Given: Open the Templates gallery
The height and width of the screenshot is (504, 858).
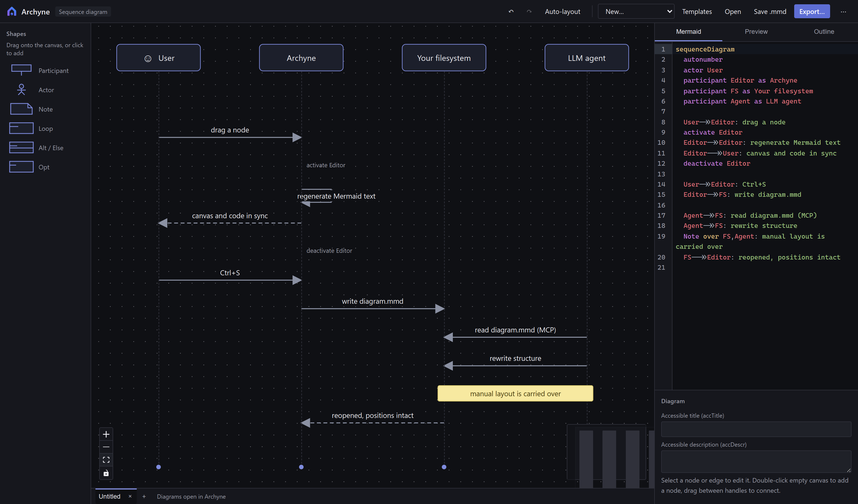Looking at the screenshot, I should [x=697, y=12].
